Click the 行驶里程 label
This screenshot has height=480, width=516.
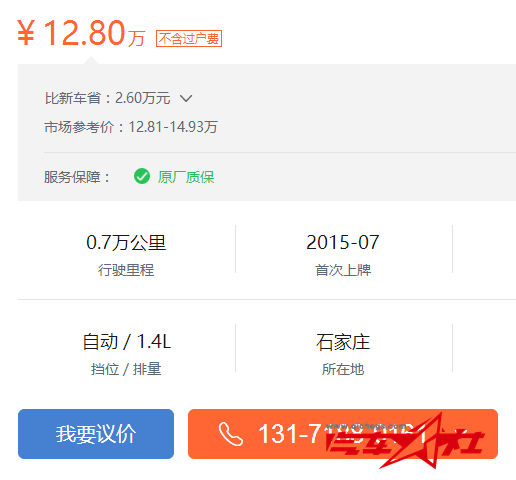[x=126, y=270]
